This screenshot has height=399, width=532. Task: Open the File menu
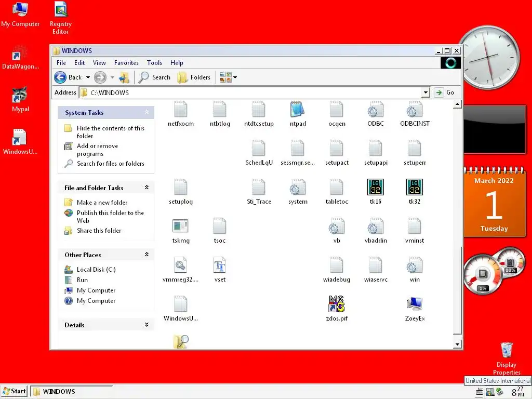pos(61,63)
